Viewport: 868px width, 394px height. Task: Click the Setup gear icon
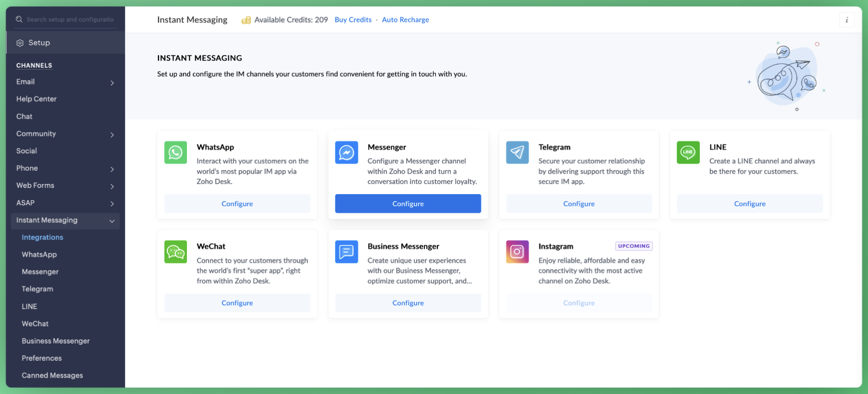[20, 43]
